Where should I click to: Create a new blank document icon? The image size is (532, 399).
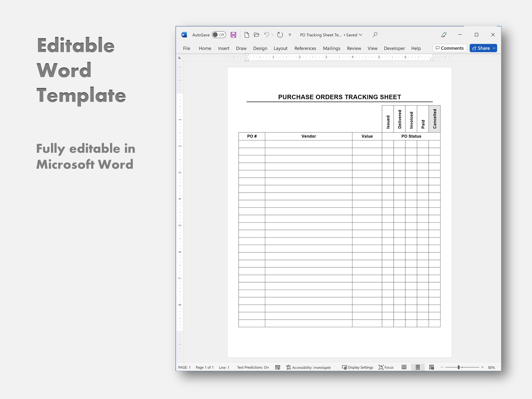tap(247, 35)
